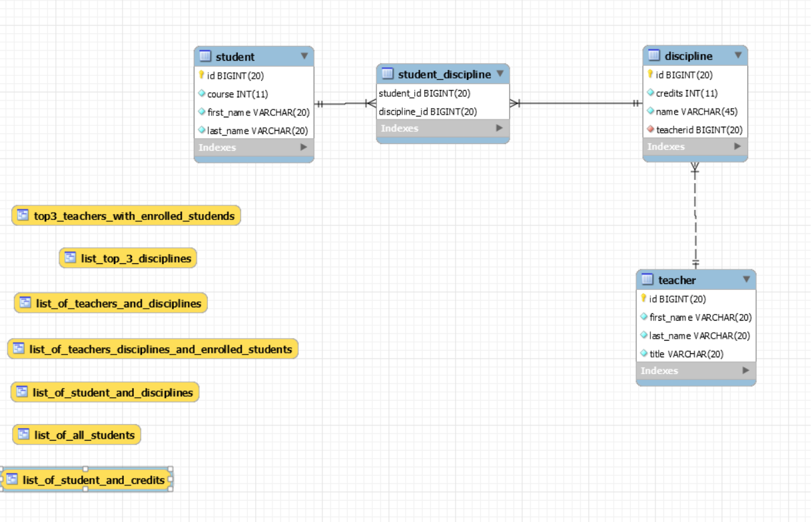Image resolution: width=812 pixels, height=522 pixels.
Task: Select the top3_teachers_with_enrolled_studends view
Action: [x=127, y=215]
